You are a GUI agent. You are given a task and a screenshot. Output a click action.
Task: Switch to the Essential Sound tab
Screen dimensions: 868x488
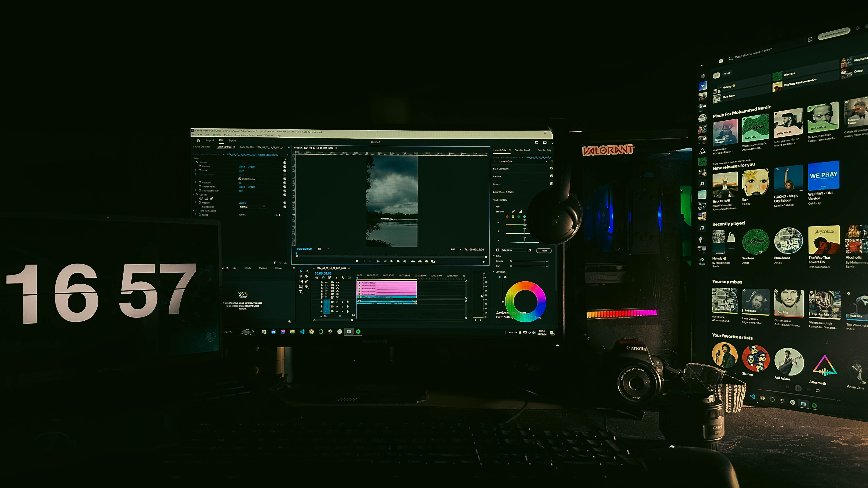click(522, 150)
